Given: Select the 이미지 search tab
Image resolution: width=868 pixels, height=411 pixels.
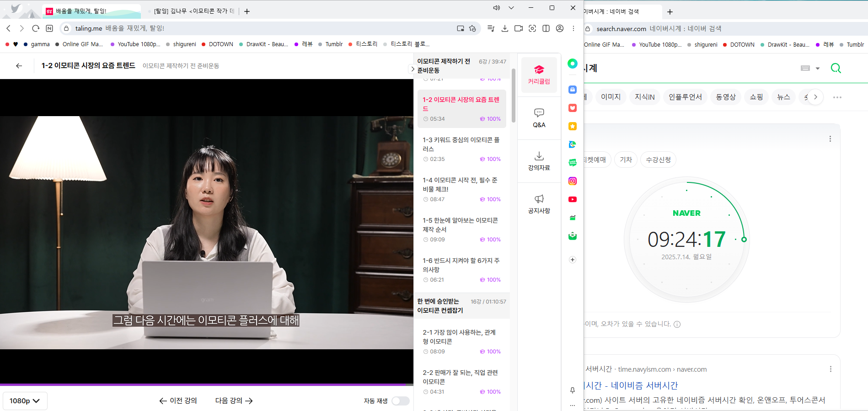Looking at the screenshot, I should pyautogui.click(x=611, y=97).
